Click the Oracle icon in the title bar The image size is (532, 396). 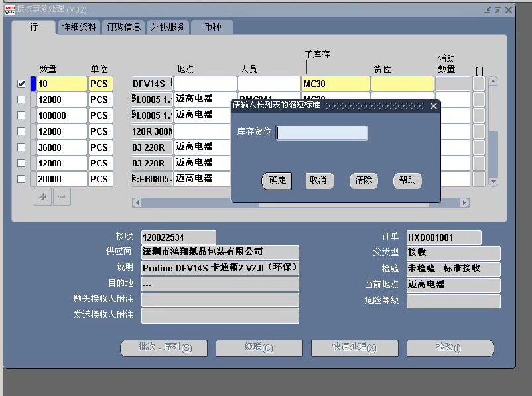(9, 10)
